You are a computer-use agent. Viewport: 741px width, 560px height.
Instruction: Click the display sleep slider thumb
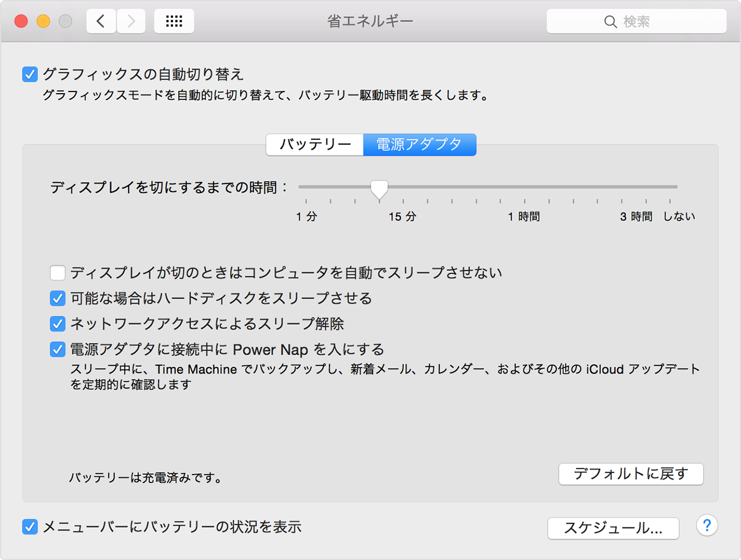(379, 189)
